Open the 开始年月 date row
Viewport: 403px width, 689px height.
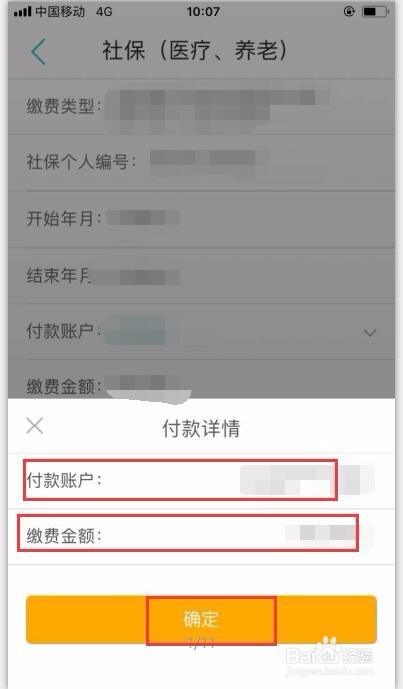tap(201, 218)
